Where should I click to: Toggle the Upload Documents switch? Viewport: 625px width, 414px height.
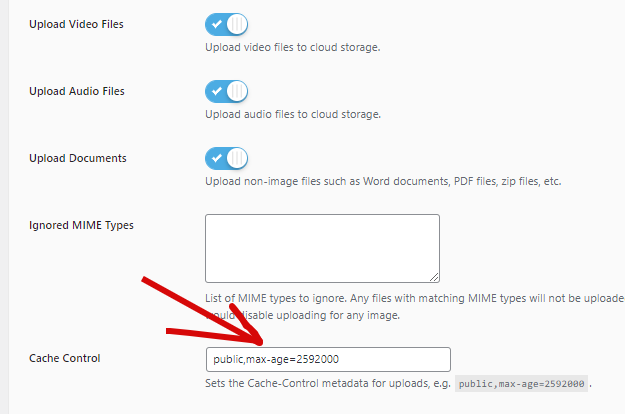226,158
